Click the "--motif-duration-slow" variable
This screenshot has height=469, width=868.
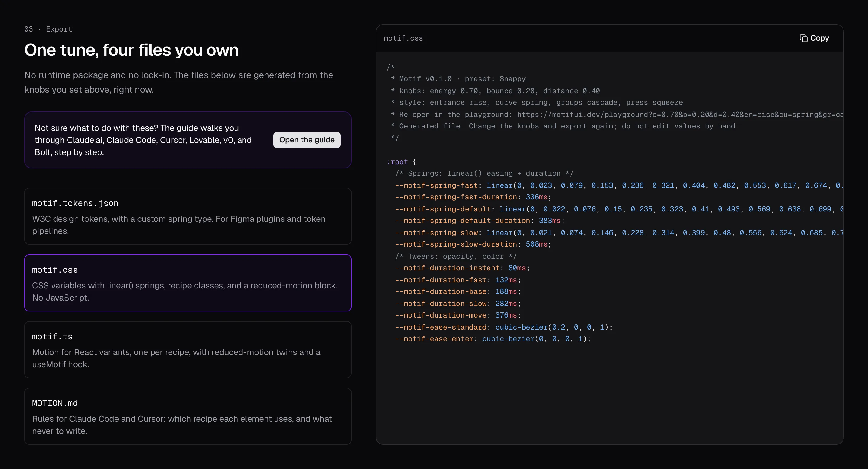pos(441,304)
